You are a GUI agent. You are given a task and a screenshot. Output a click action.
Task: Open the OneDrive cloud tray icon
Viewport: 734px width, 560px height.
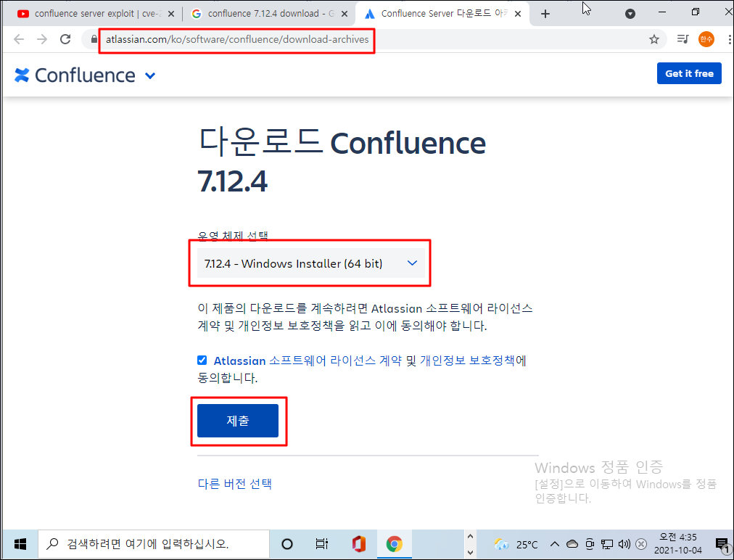(x=572, y=543)
